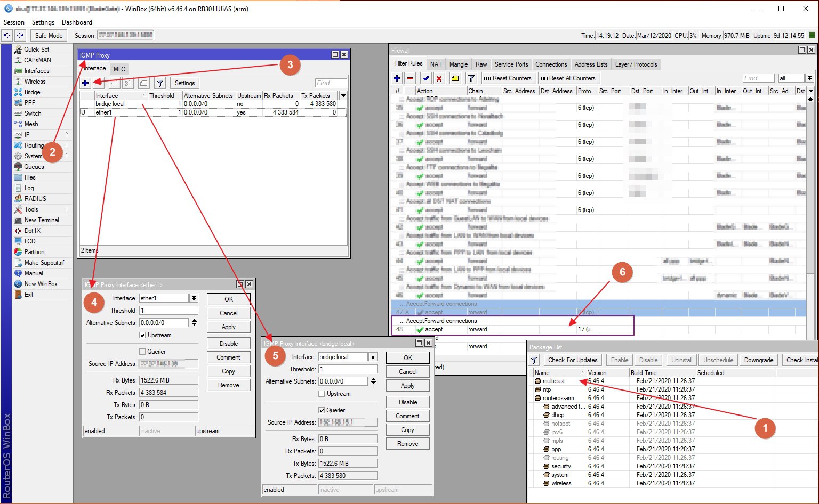The height and width of the screenshot is (504, 819).
Task: Open the Firewall filter funnel
Action: tap(471, 78)
